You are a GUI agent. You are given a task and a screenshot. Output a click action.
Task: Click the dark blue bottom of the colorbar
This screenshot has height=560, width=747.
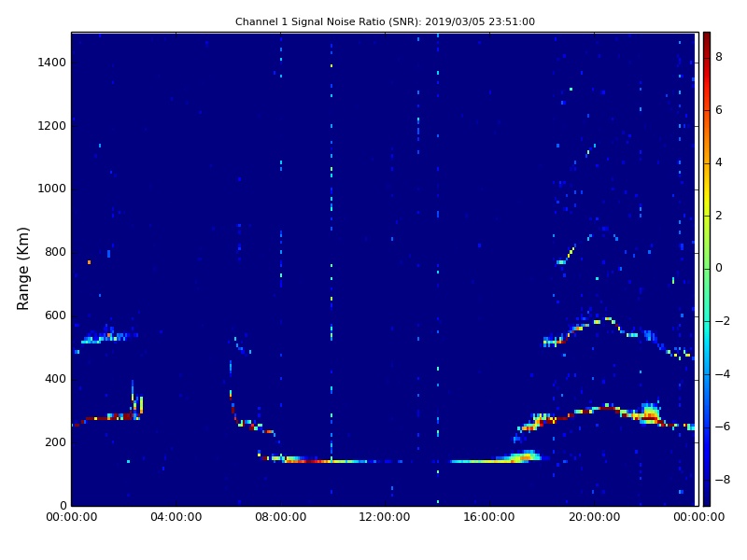pyautogui.click(x=707, y=497)
